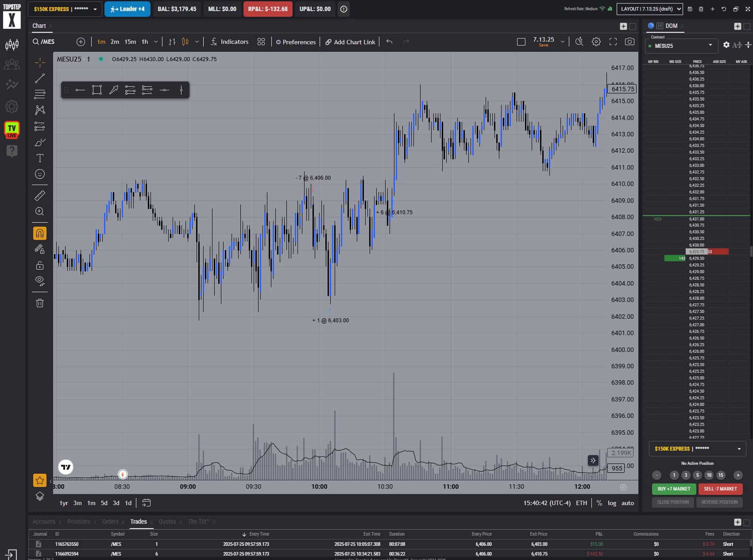
Task: Toggle auto scale on price axis
Action: point(627,503)
